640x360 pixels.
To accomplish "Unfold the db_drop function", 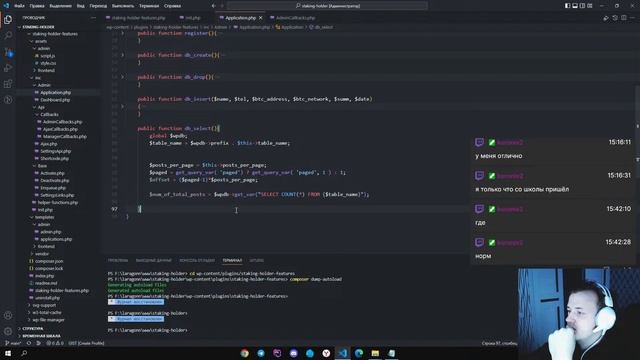I will (122, 77).
